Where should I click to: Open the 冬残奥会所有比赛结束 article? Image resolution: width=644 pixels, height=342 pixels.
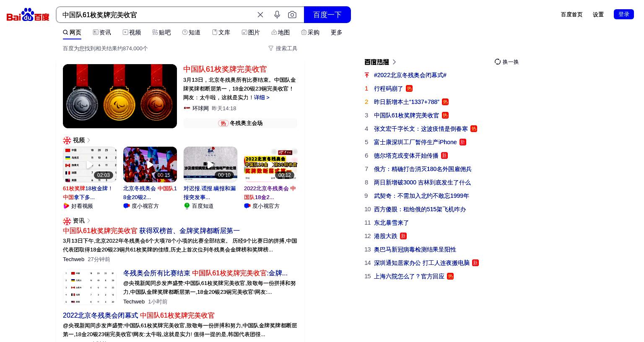(x=205, y=273)
